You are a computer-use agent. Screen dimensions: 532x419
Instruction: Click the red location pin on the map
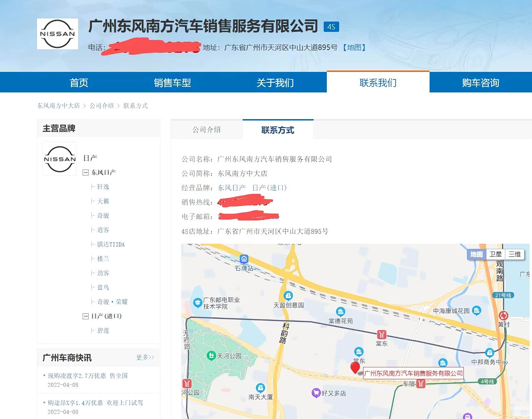tap(355, 367)
